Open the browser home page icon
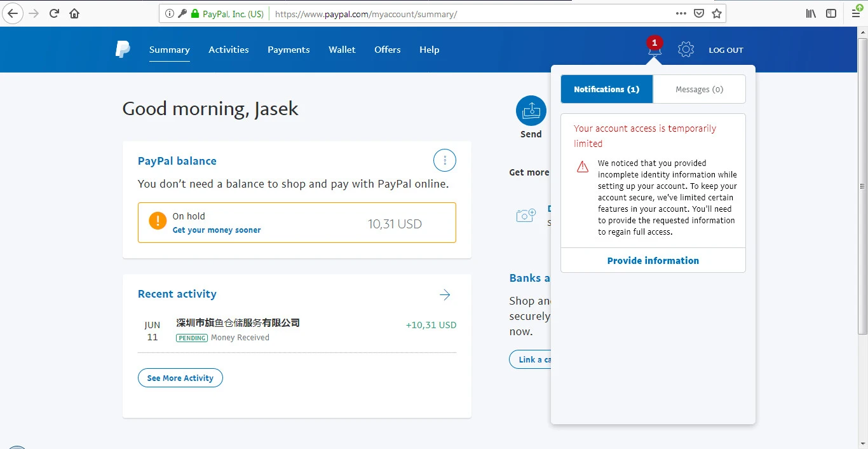The width and height of the screenshot is (868, 449). pyautogui.click(x=74, y=13)
